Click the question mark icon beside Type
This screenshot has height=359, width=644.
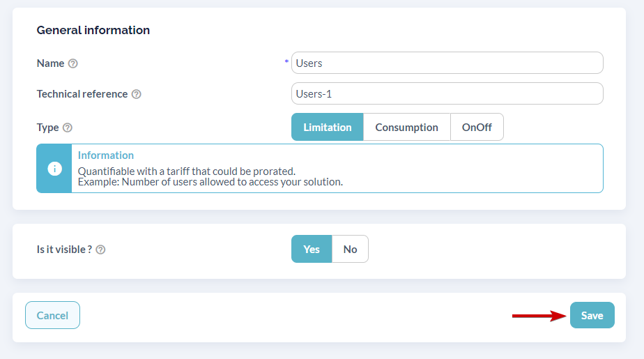(x=68, y=128)
